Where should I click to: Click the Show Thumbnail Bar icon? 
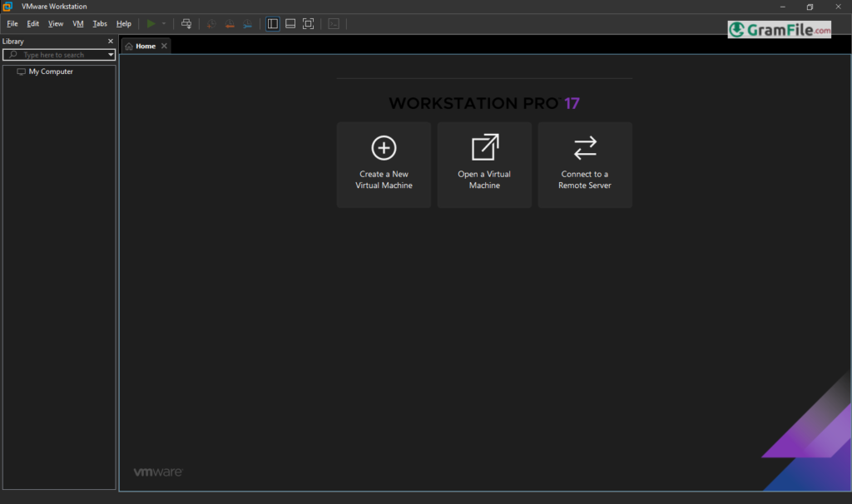pyautogui.click(x=290, y=23)
